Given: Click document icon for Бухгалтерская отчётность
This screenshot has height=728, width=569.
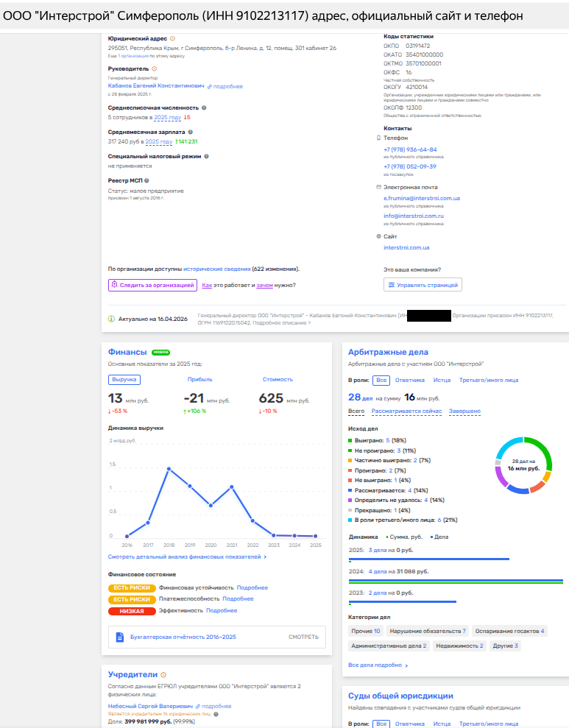Looking at the screenshot, I should (119, 637).
